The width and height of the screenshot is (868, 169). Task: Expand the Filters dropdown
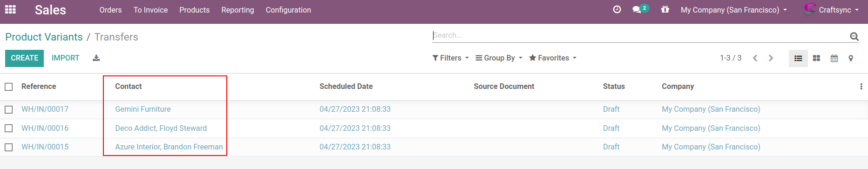coord(450,58)
